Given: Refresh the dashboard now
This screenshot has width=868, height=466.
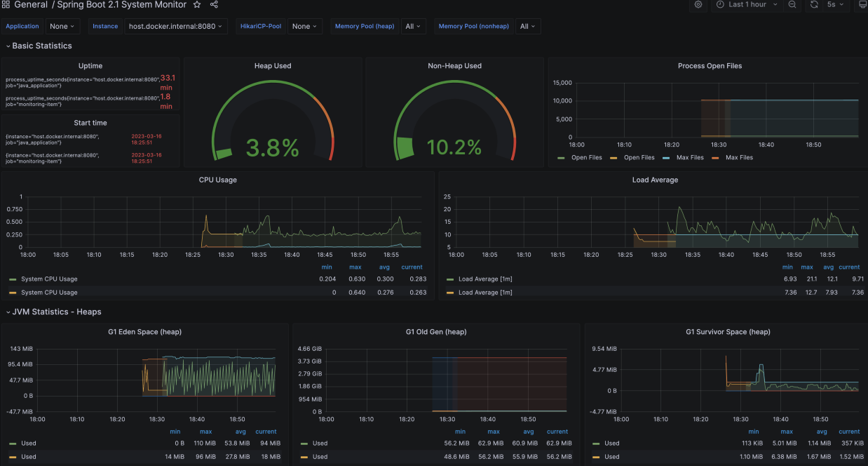Looking at the screenshot, I should (814, 4).
